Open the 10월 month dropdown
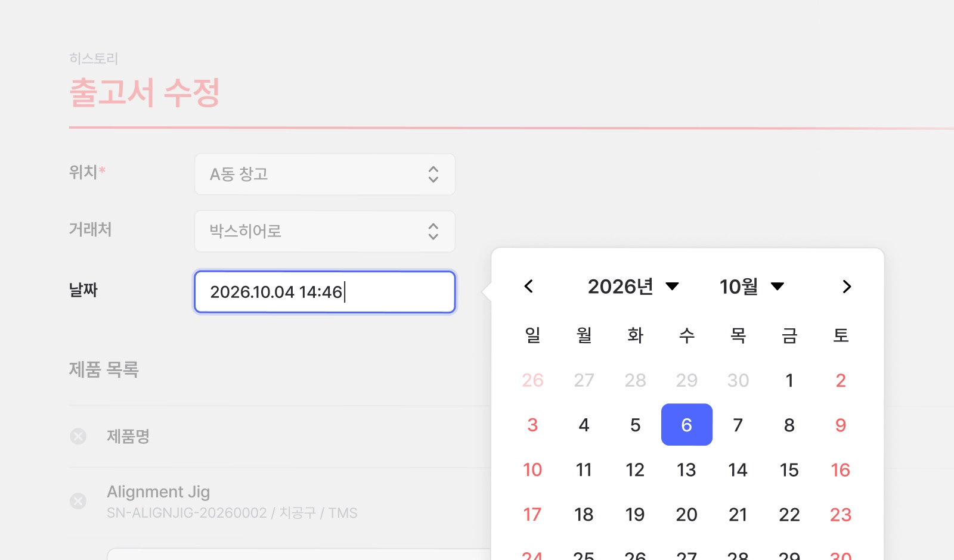The image size is (954, 560). point(751,287)
